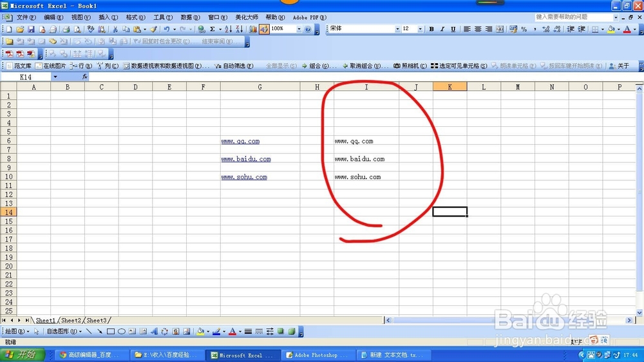Open the www.qq.com hyperlink in column G
The width and height of the screenshot is (644, 362).
pyautogui.click(x=240, y=141)
